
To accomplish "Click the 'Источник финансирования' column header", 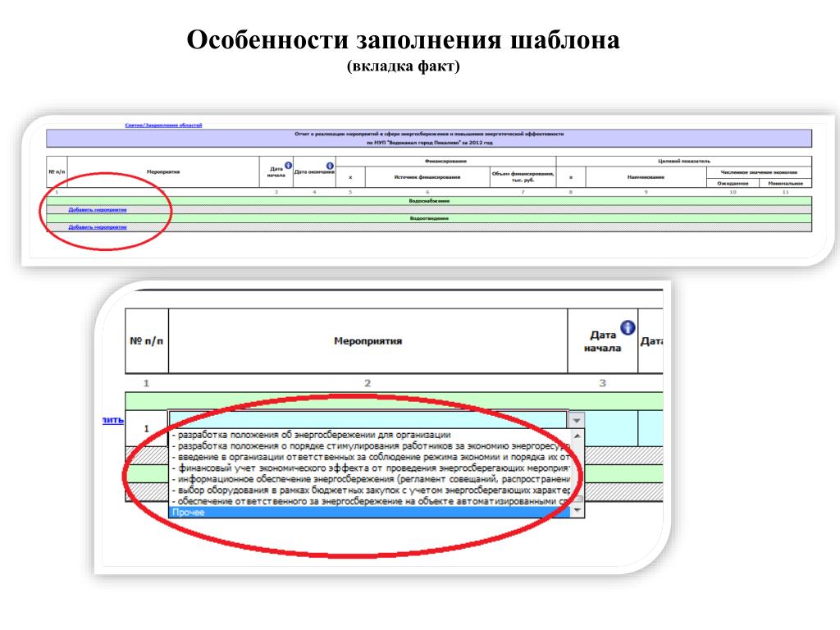I will pyautogui.click(x=427, y=177).
